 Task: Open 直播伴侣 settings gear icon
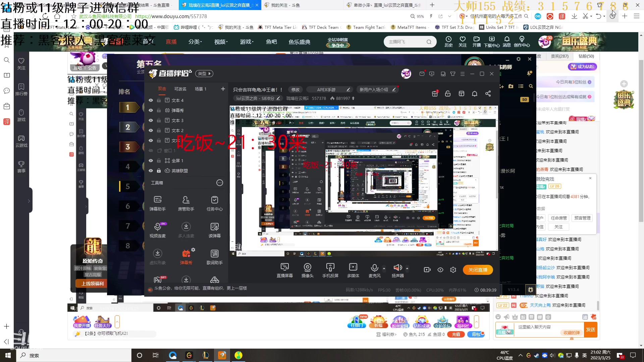[x=453, y=270]
